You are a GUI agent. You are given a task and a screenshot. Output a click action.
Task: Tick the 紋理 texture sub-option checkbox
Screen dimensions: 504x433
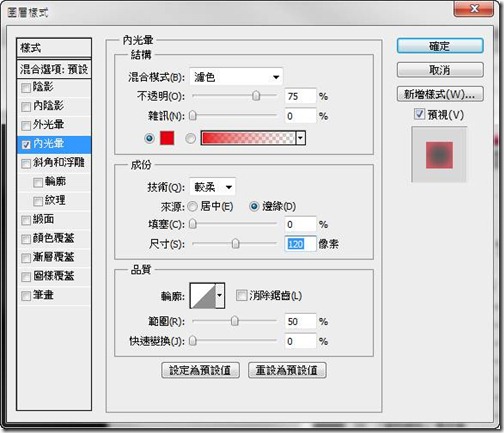(38, 201)
